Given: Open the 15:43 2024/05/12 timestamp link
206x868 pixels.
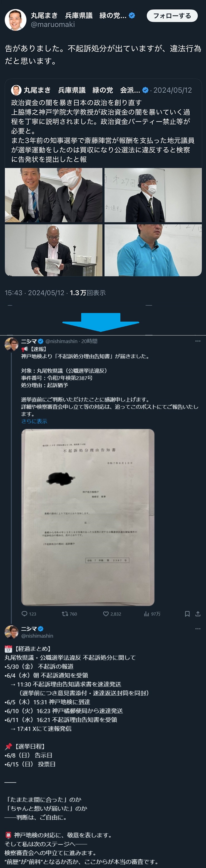Looking at the screenshot, I should click(x=34, y=293).
